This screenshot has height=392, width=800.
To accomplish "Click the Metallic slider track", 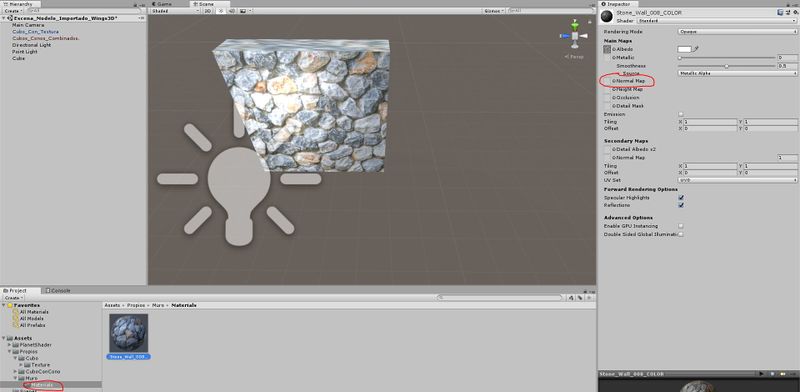I will point(727,58).
